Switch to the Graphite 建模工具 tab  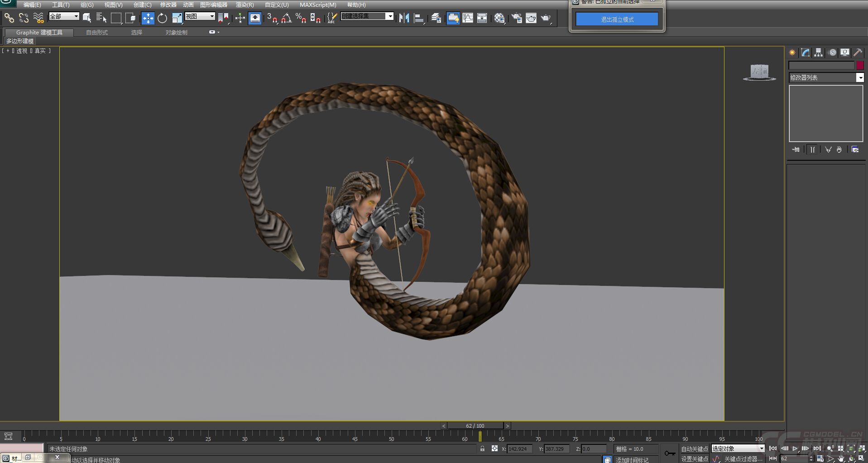[x=39, y=32]
